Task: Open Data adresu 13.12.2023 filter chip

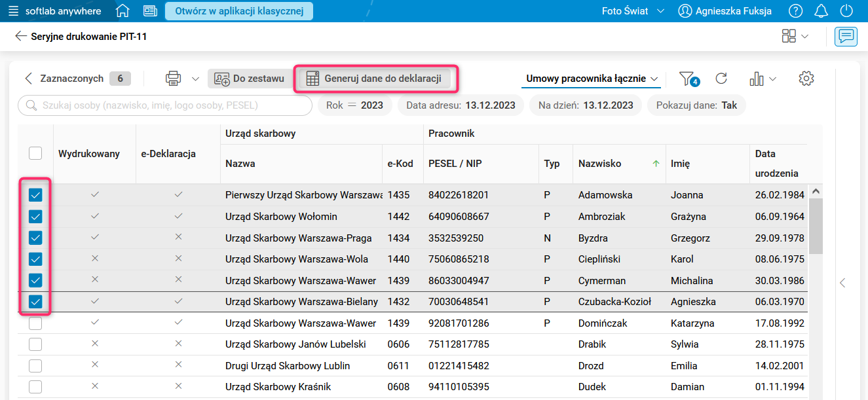Action: (x=461, y=105)
